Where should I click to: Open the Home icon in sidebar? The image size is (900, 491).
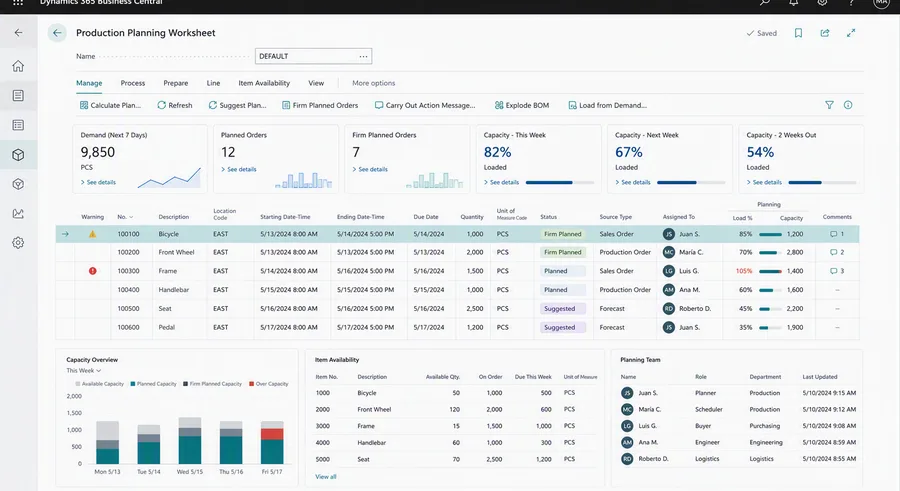coord(18,66)
